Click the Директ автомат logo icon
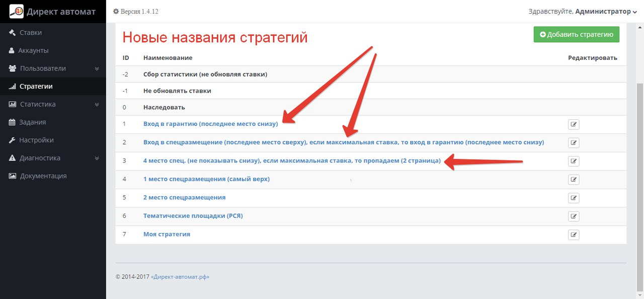Viewport: 644px width, 299px height. (17, 11)
